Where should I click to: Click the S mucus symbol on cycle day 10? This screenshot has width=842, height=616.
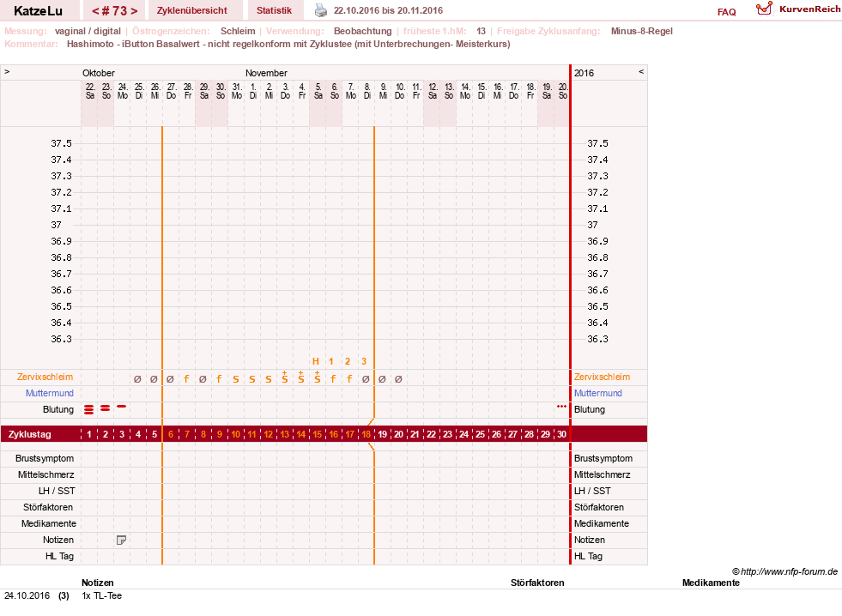point(236,379)
